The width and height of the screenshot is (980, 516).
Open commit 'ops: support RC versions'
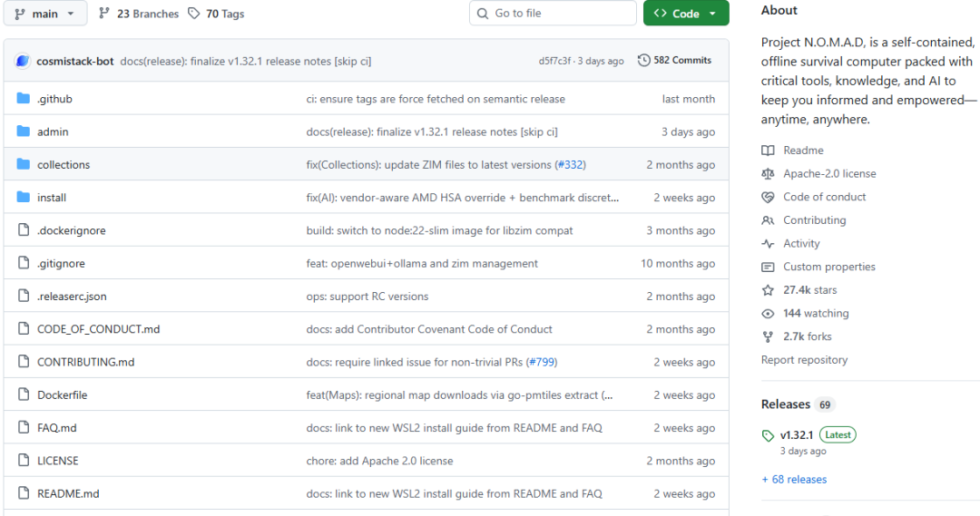pyautogui.click(x=367, y=297)
